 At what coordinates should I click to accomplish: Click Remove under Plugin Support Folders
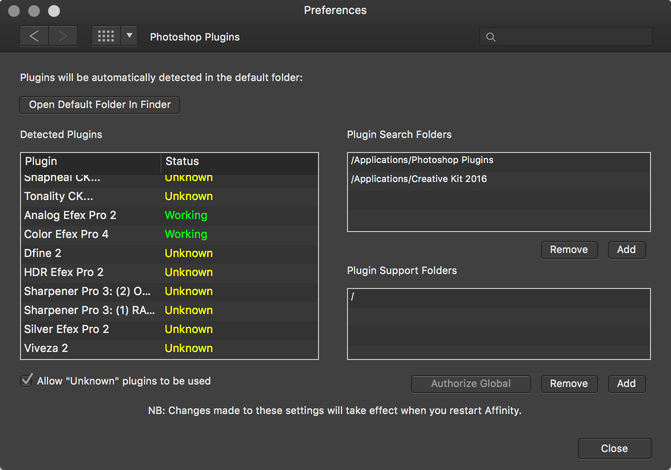[x=569, y=384]
